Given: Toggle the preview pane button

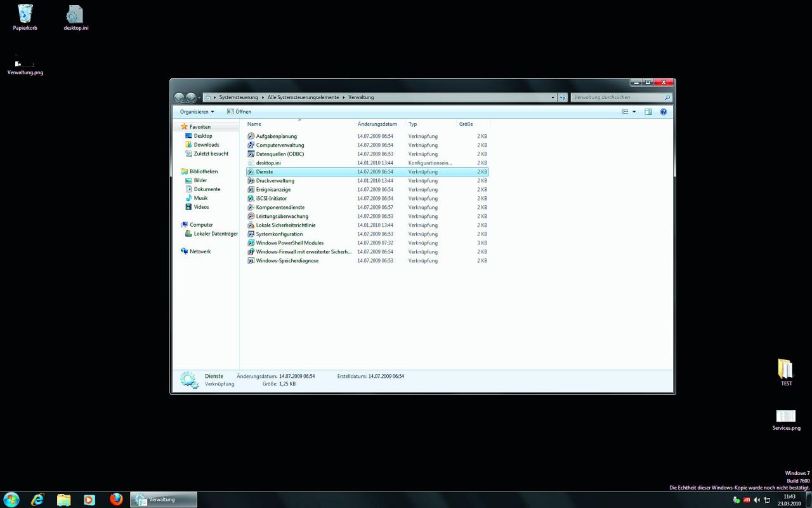Looking at the screenshot, I should pos(648,112).
